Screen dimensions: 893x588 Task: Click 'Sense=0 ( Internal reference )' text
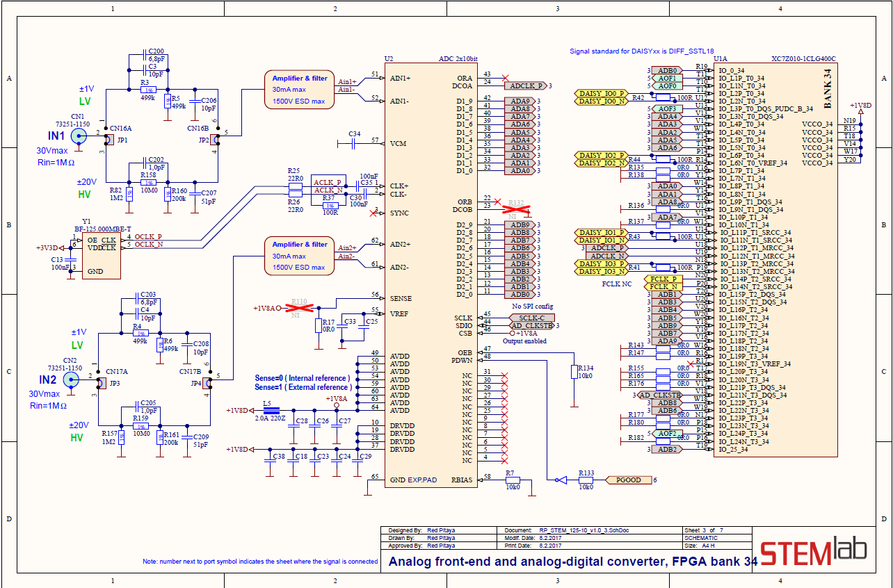coord(303,378)
